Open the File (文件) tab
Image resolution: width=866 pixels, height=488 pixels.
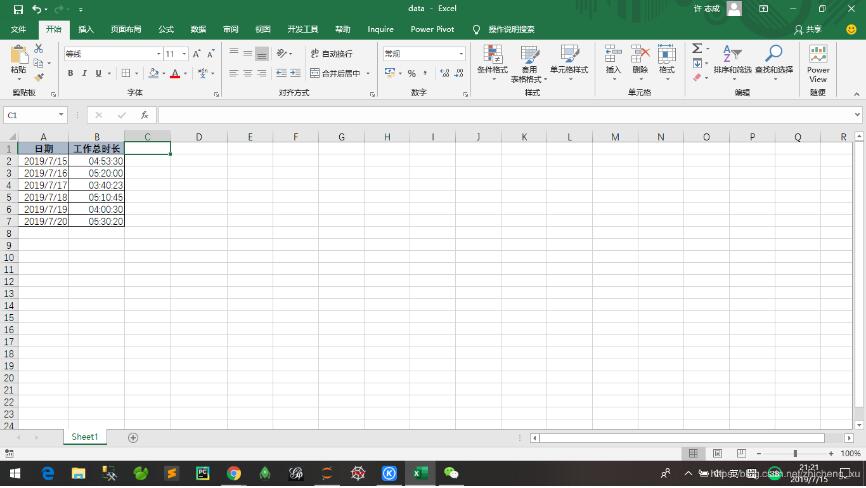click(18, 29)
